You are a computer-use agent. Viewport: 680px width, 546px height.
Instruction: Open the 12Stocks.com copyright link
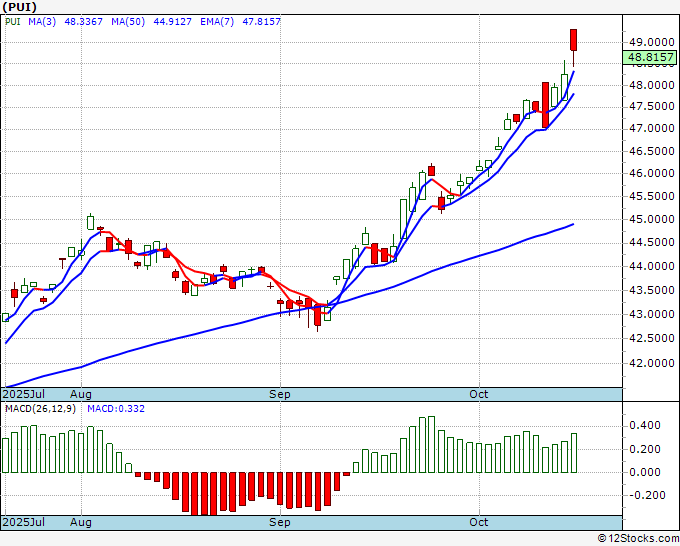638,539
